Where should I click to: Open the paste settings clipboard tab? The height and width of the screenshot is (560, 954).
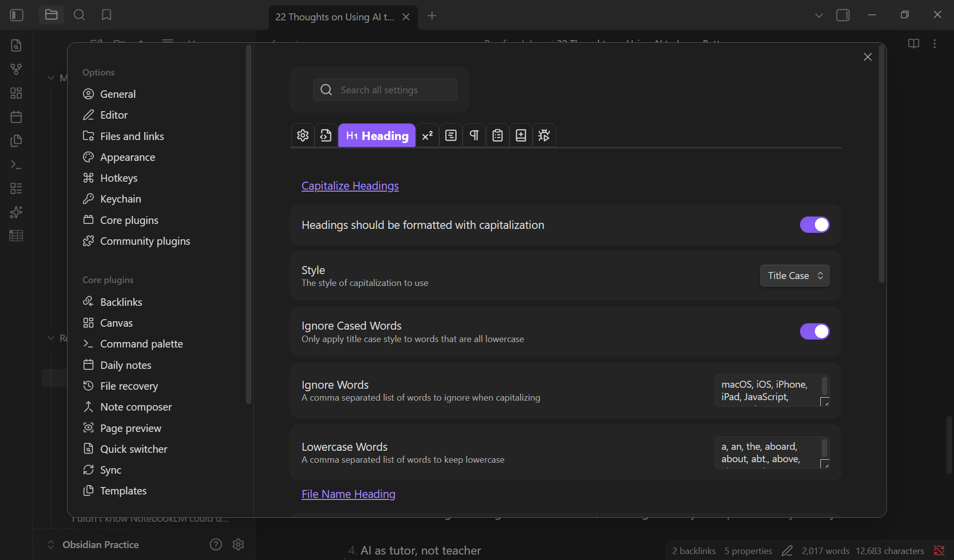pos(497,136)
